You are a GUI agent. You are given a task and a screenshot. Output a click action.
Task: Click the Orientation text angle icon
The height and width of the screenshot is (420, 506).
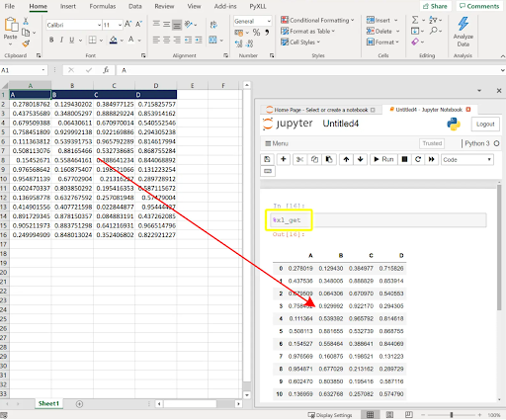(x=189, y=24)
